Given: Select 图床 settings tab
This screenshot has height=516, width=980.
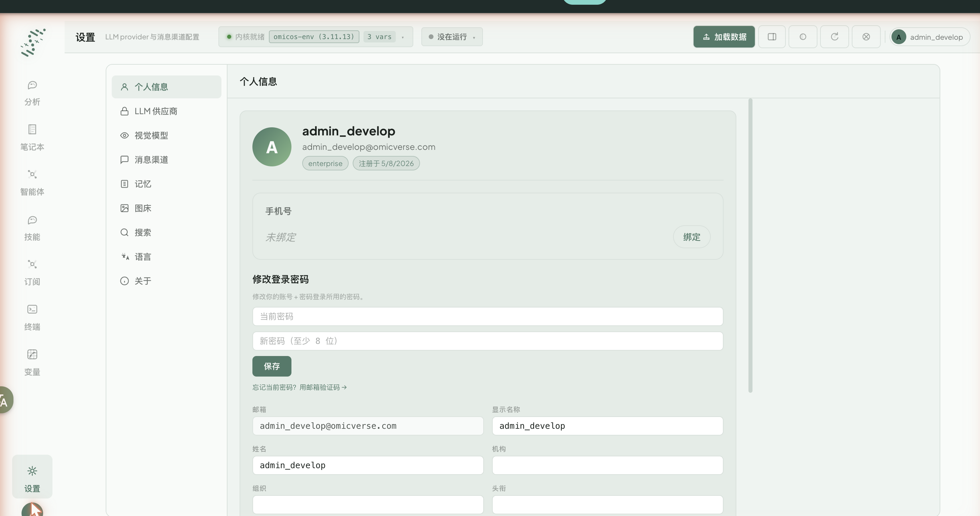Looking at the screenshot, I should click(x=166, y=208).
